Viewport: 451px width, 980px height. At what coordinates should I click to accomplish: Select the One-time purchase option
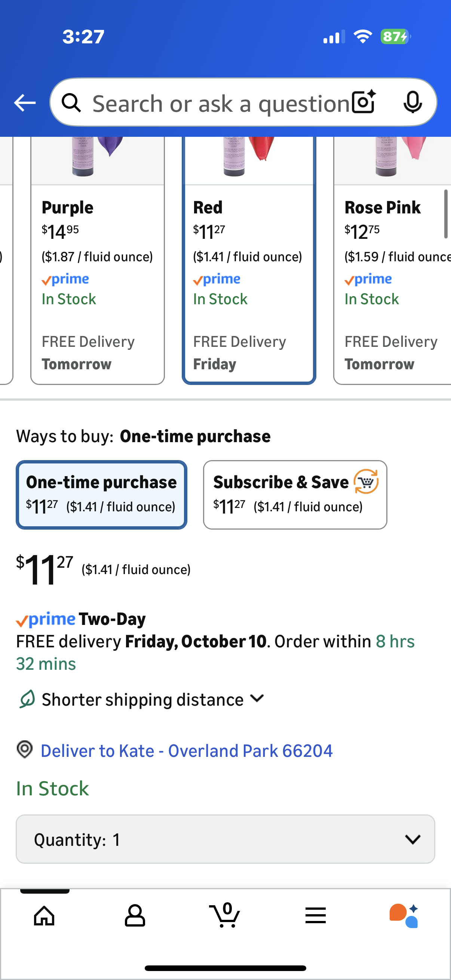point(101,494)
